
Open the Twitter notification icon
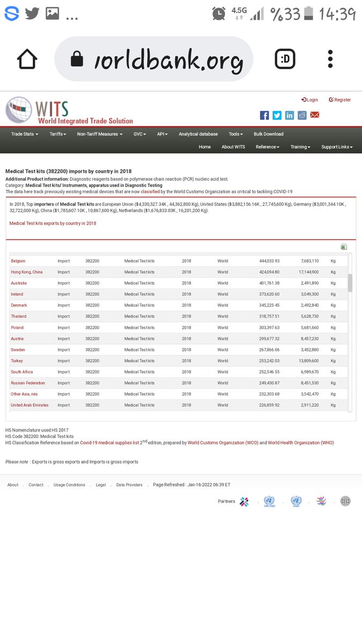click(32, 13)
